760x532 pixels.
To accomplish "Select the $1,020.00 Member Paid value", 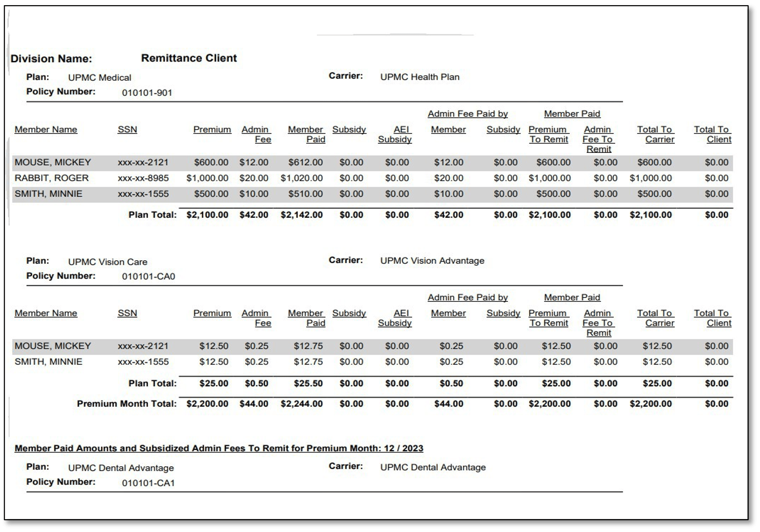I will point(302,178).
